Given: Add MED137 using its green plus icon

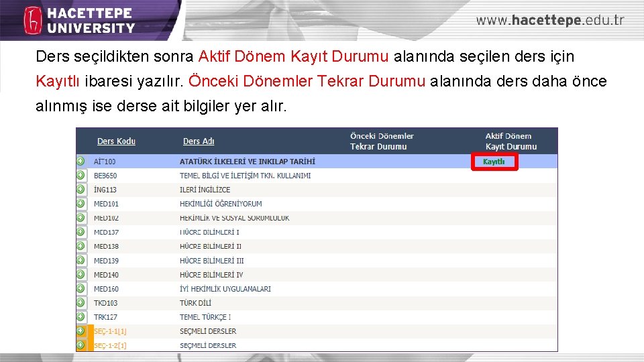Looking at the screenshot, I should [x=80, y=232].
